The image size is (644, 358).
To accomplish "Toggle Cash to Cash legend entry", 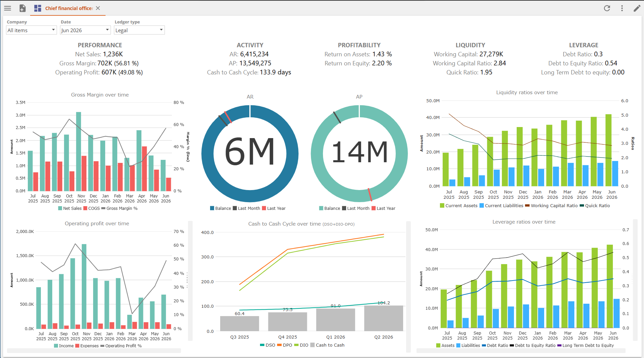I will coord(327,345).
